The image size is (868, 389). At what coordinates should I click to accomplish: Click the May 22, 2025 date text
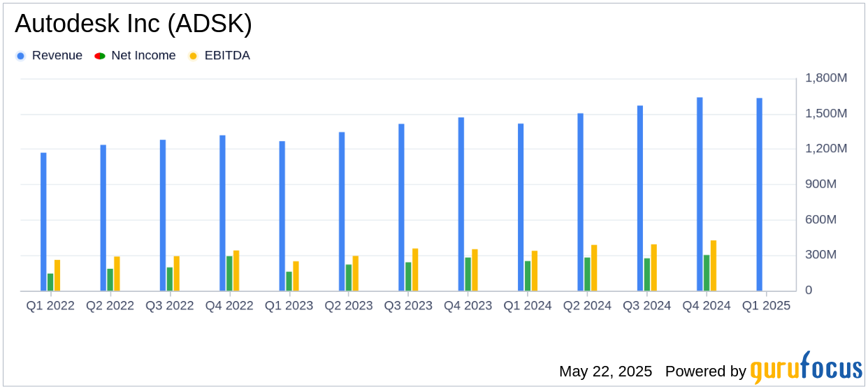(x=605, y=372)
